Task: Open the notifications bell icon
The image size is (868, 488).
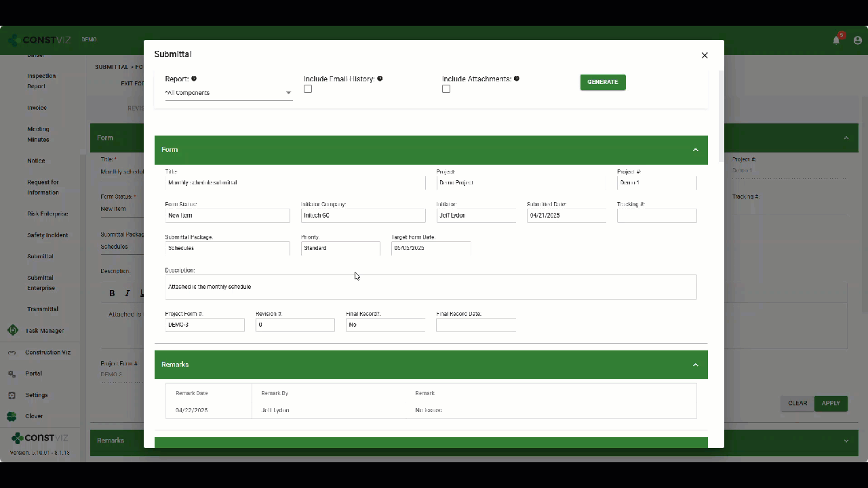Action: pyautogui.click(x=836, y=40)
